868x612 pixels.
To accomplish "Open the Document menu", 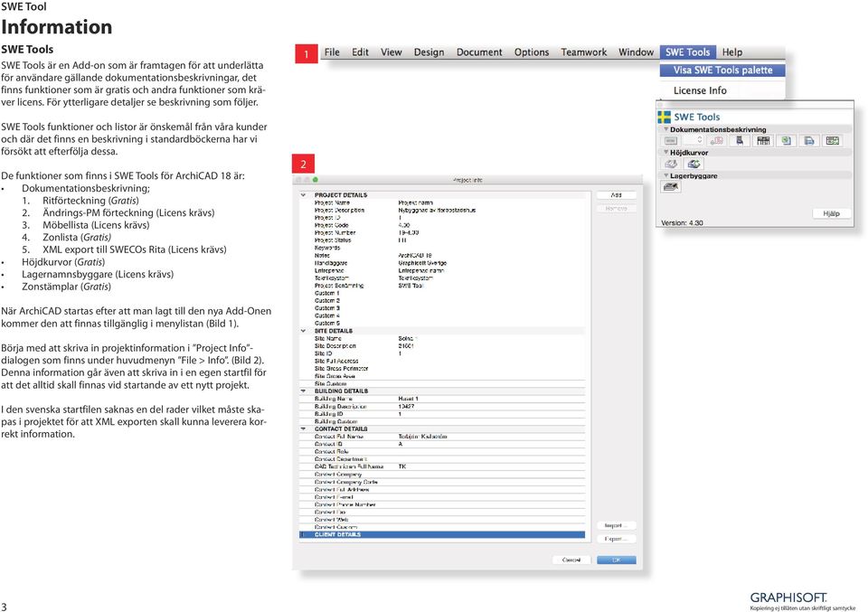I will point(479,52).
